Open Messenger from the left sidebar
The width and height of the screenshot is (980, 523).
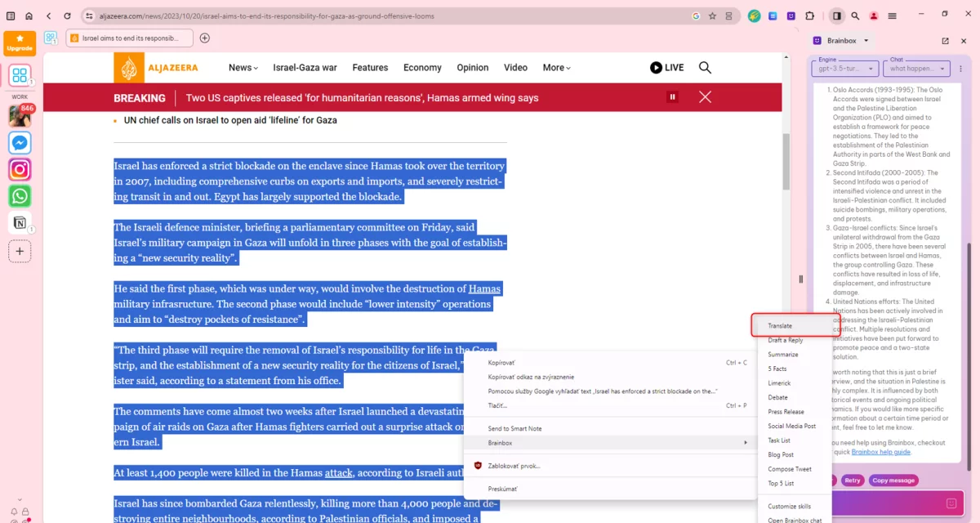(20, 142)
